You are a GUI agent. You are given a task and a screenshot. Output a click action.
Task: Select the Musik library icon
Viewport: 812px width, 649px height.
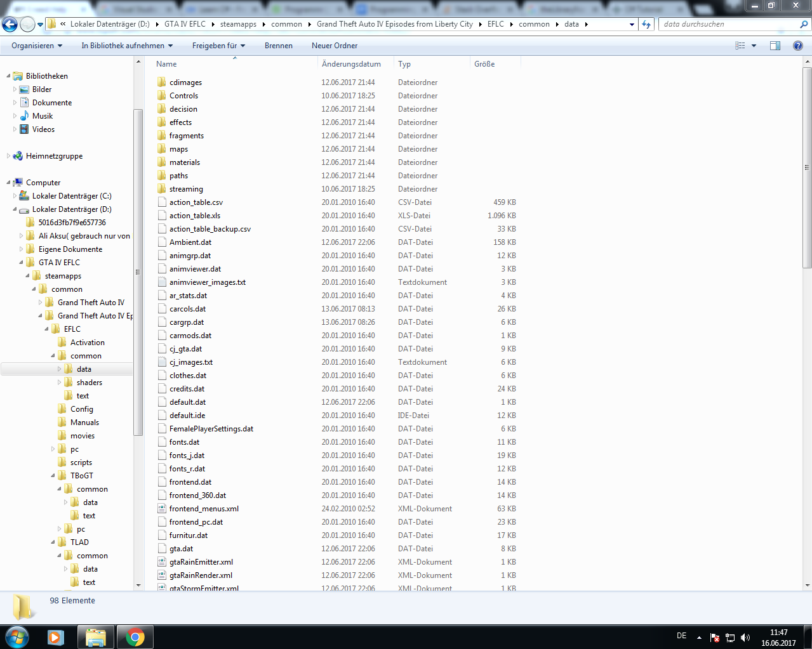24,115
